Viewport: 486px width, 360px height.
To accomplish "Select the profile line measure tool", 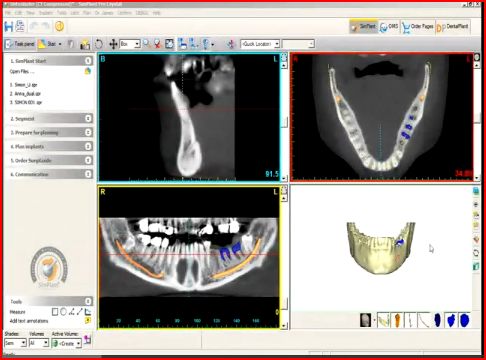I will pyautogui.click(x=88, y=312).
